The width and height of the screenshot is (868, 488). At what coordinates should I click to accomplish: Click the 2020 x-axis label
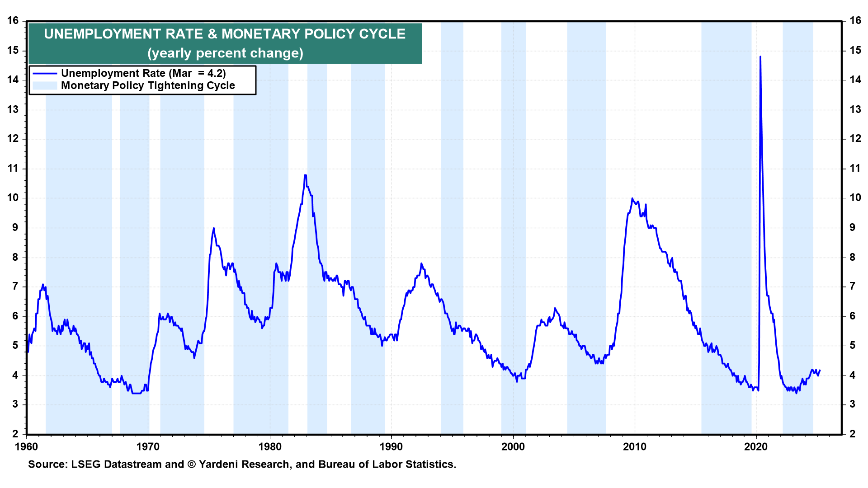756,447
